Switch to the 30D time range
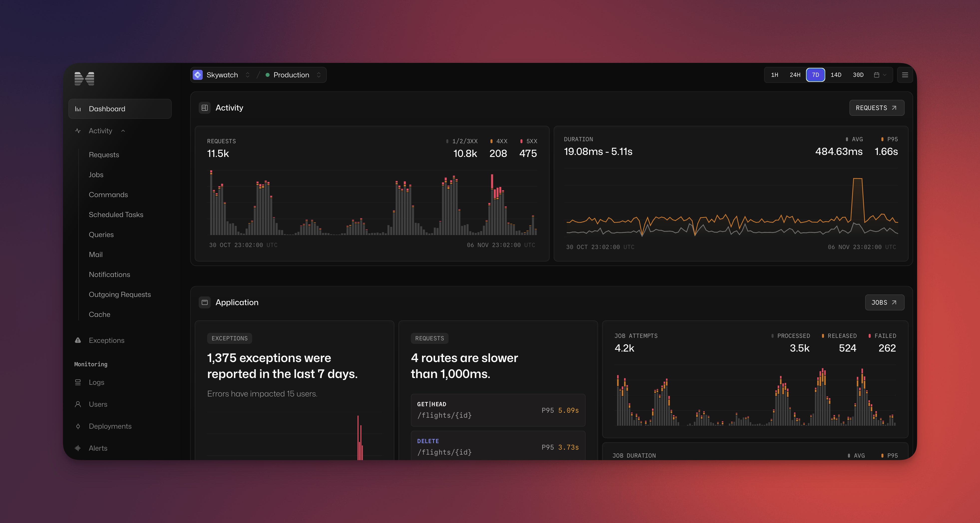Screen dimensions: 980x523 (x=858, y=75)
